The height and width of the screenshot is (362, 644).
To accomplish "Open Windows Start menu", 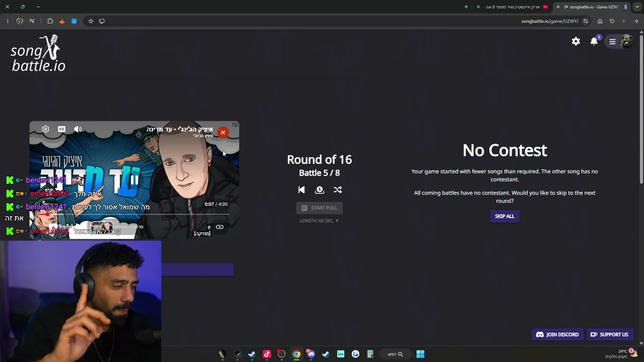I will (x=420, y=354).
